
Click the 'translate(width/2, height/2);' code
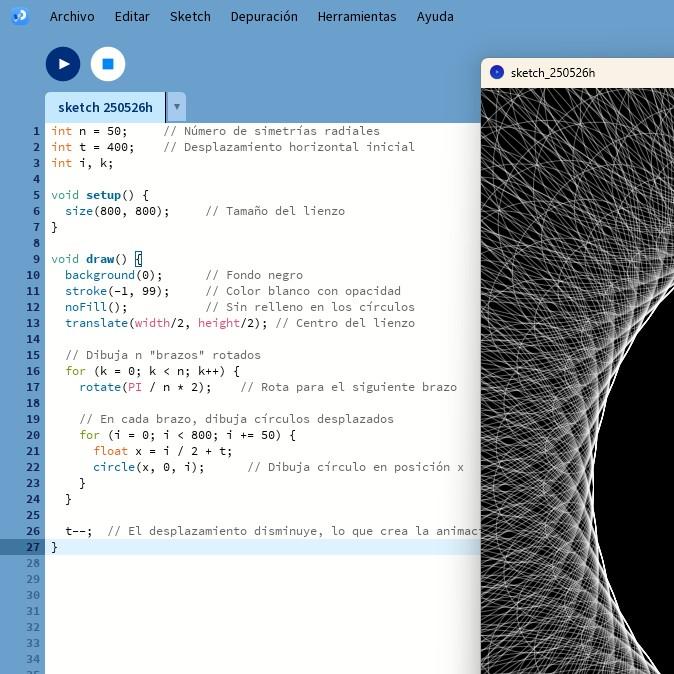[166, 323]
